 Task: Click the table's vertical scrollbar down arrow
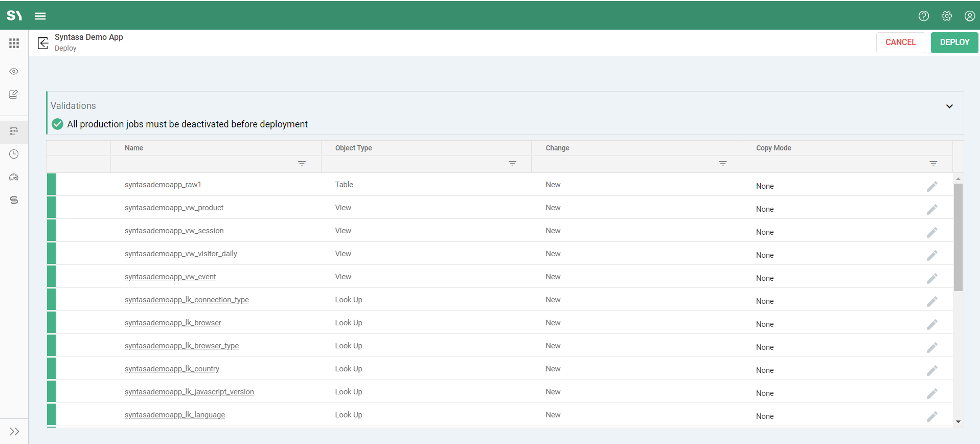[x=958, y=421]
